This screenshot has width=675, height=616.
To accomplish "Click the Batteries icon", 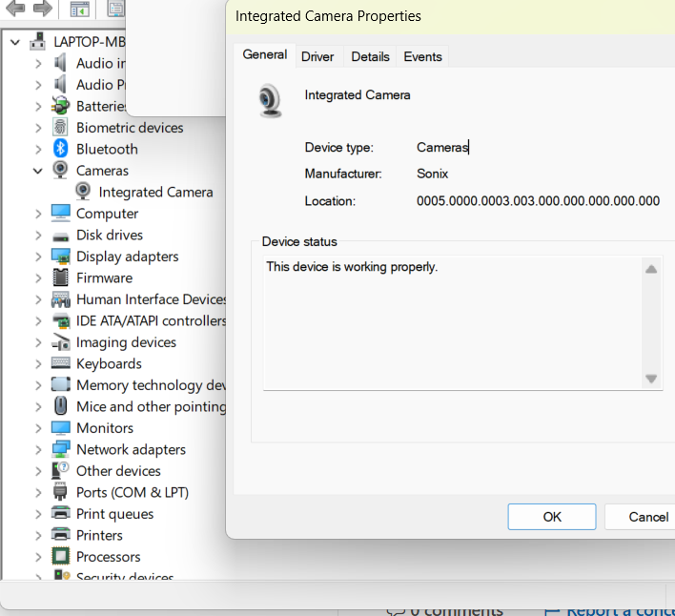I will [60, 106].
